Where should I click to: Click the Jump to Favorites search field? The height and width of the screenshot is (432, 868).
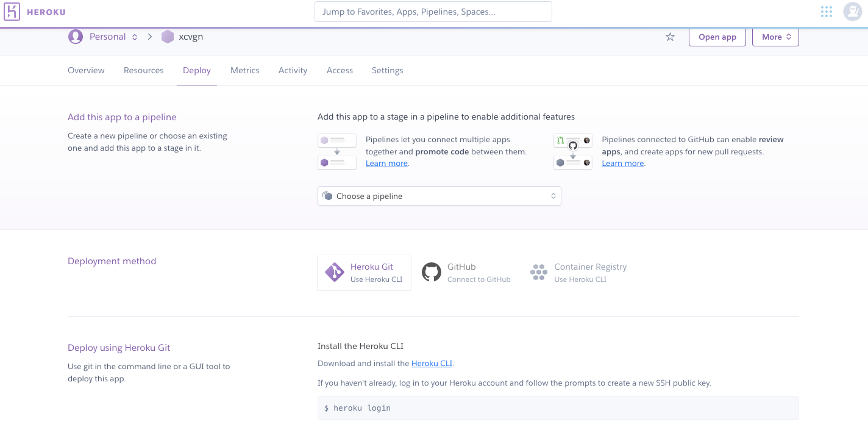pyautogui.click(x=433, y=11)
